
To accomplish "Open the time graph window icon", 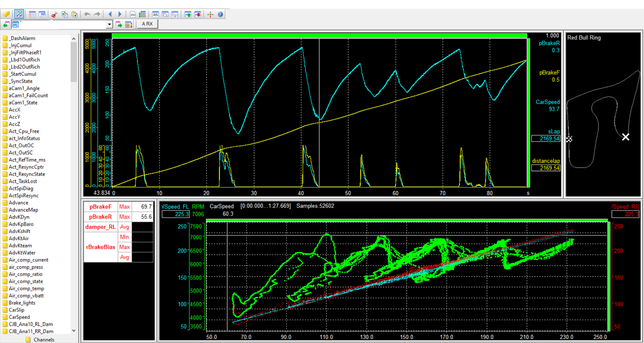I will pos(155,14).
